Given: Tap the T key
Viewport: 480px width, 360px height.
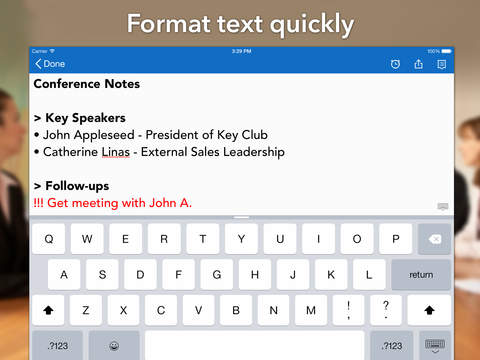Looking at the screenshot, I should click(203, 239).
